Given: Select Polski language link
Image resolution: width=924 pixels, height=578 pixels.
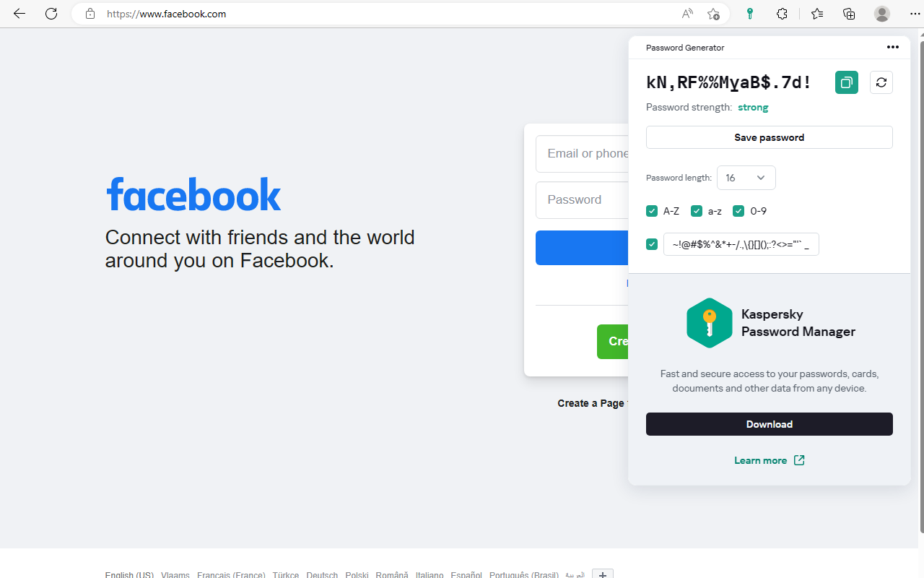Looking at the screenshot, I should click(x=357, y=575).
